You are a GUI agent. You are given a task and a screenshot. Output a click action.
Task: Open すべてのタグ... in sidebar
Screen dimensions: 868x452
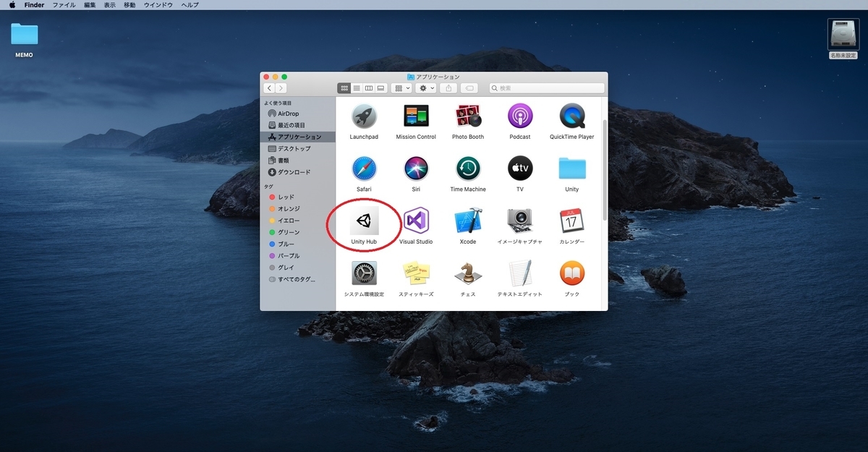(x=298, y=279)
